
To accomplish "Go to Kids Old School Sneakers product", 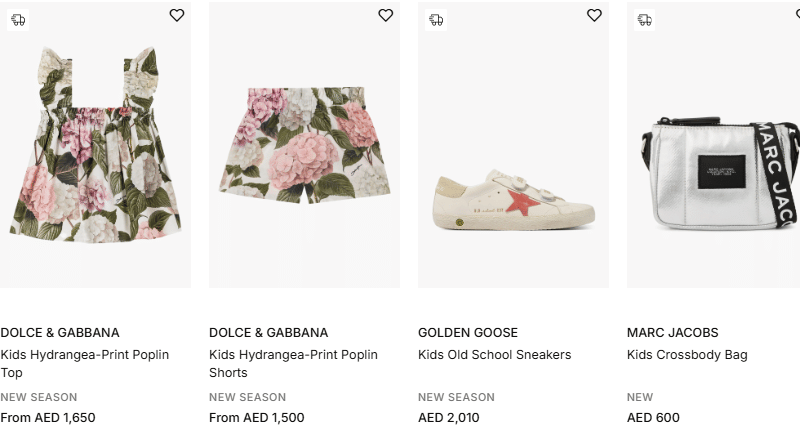I will [x=494, y=355].
